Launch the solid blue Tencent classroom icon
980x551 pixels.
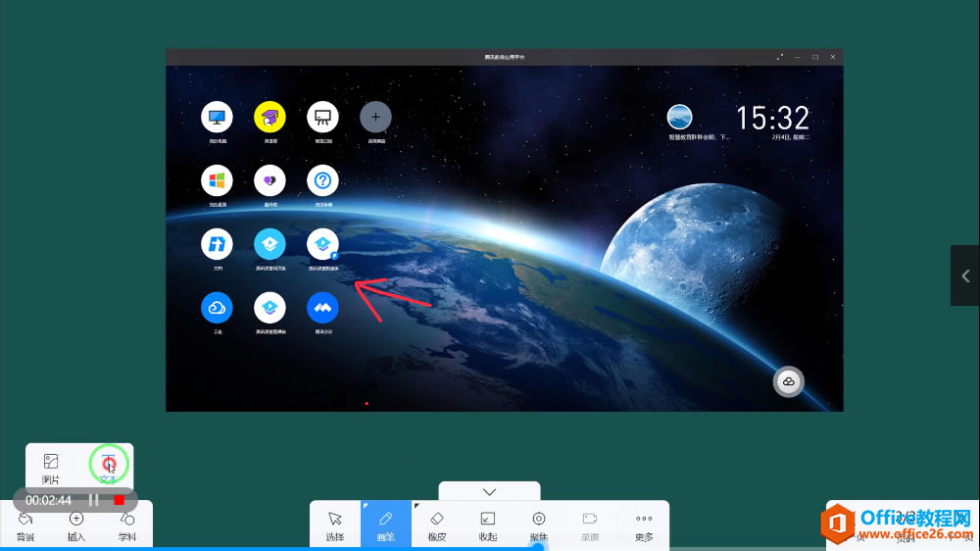(x=270, y=244)
